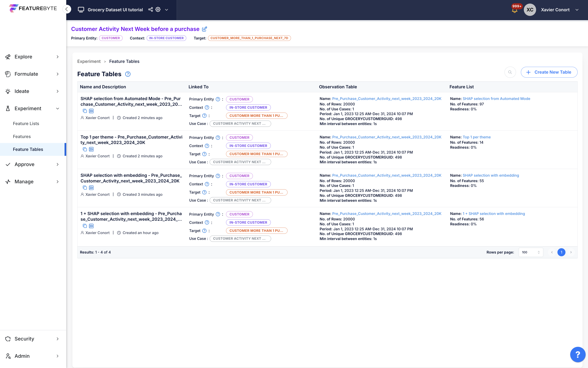Open catalog settings gear icon
The height and width of the screenshot is (368, 588).
(158, 10)
